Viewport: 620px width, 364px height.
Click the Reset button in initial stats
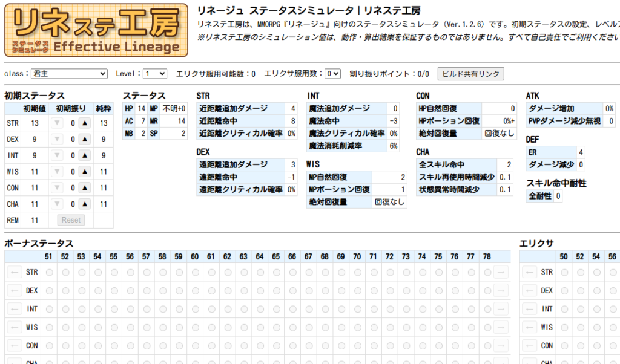click(71, 220)
